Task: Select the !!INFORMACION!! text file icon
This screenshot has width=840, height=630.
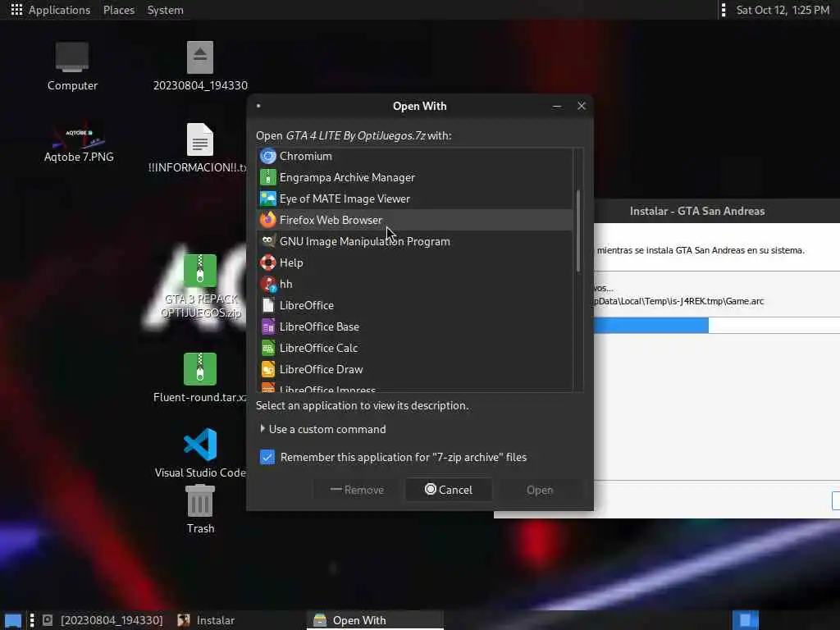Action: 200,139
